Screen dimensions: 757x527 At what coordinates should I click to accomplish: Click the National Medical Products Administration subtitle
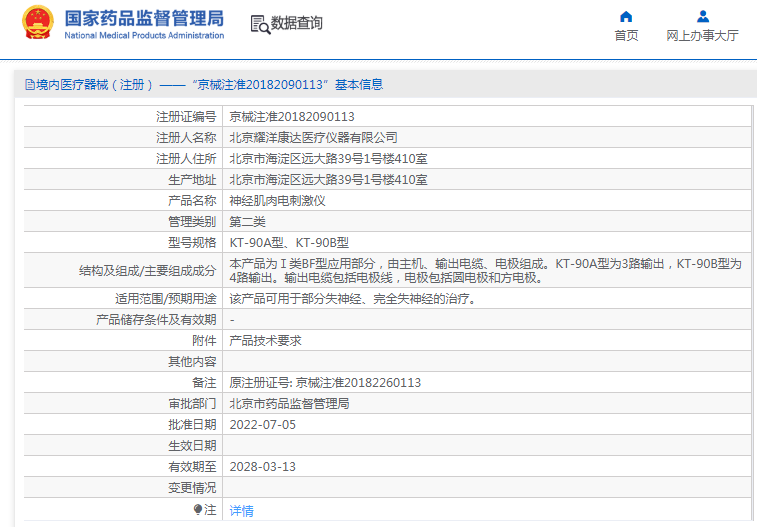click(x=144, y=36)
